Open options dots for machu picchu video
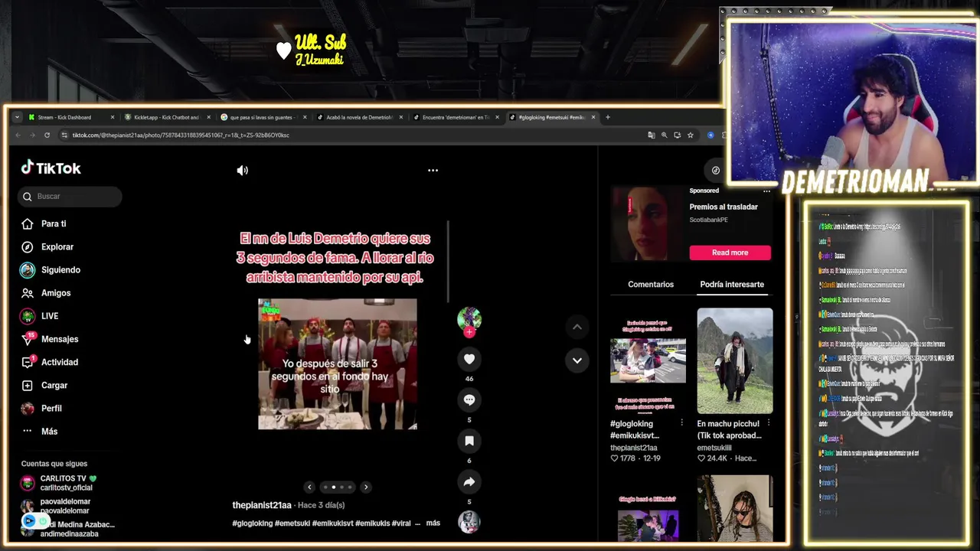The image size is (980, 551). point(769,422)
